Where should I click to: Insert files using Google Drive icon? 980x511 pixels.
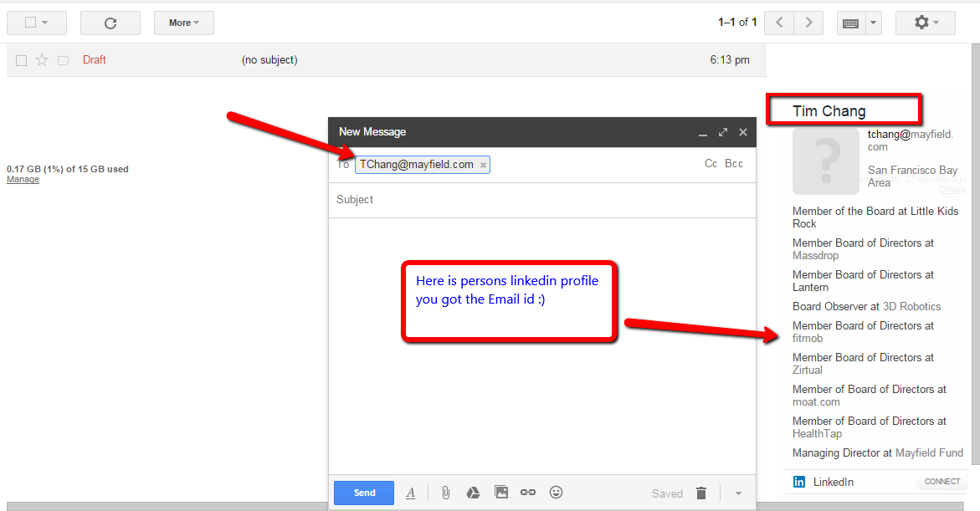point(473,493)
